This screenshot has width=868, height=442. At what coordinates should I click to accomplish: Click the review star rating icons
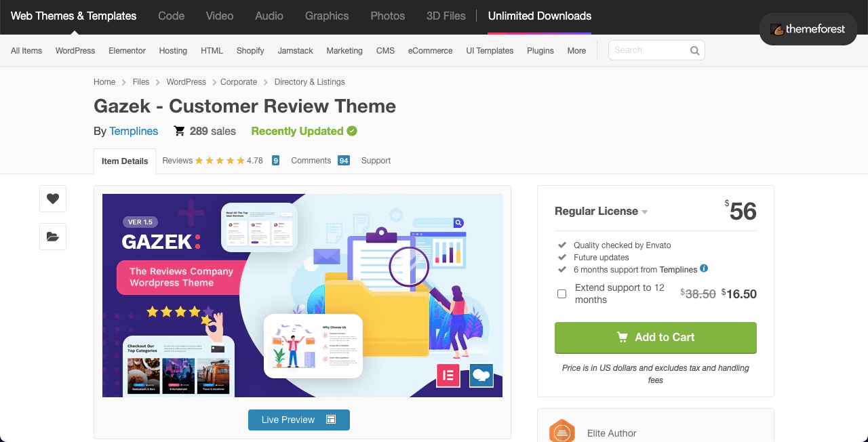(x=220, y=161)
